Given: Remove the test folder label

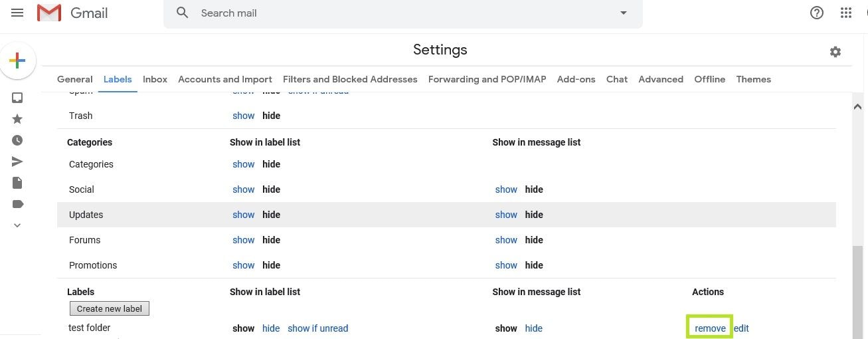Looking at the screenshot, I should coord(710,328).
